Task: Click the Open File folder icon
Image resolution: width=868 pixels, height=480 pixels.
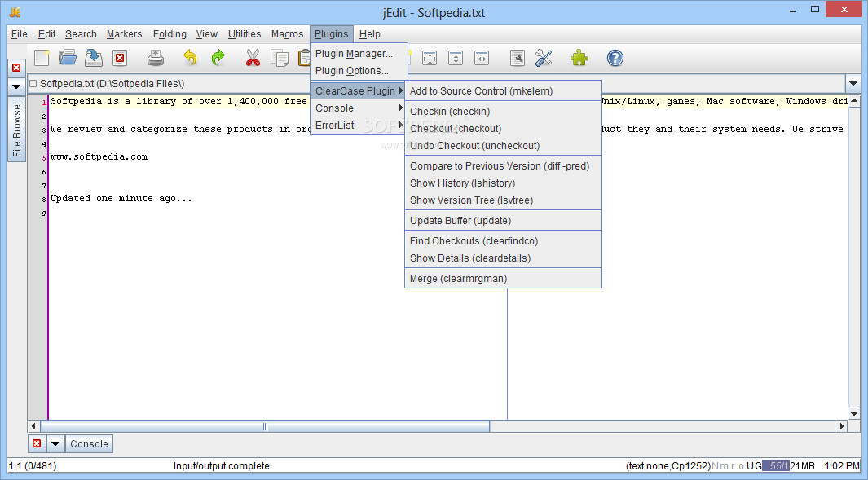Action: (x=68, y=58)
